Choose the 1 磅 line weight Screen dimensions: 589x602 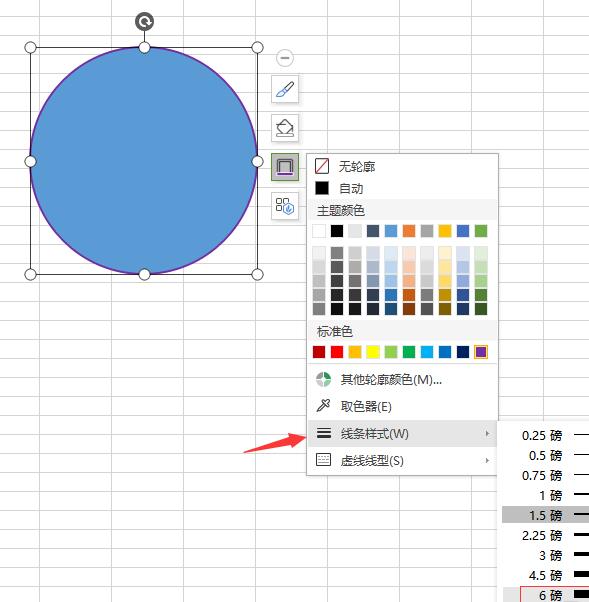[546, 495]
